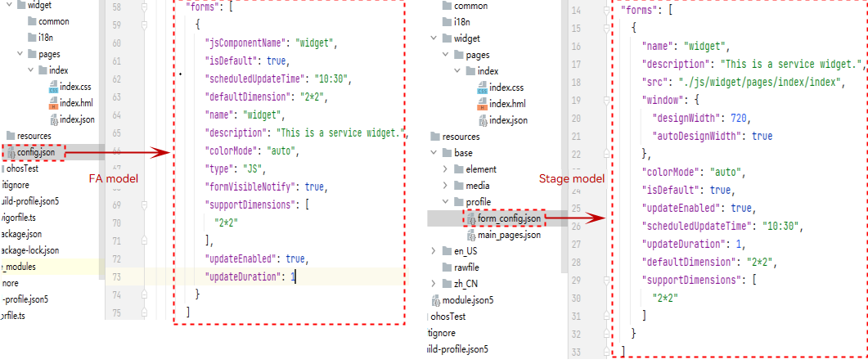The width and height of the screenshot is (868, 364).
Task: Fold the forms array at line 58 gutter
Action: [145, 7]
